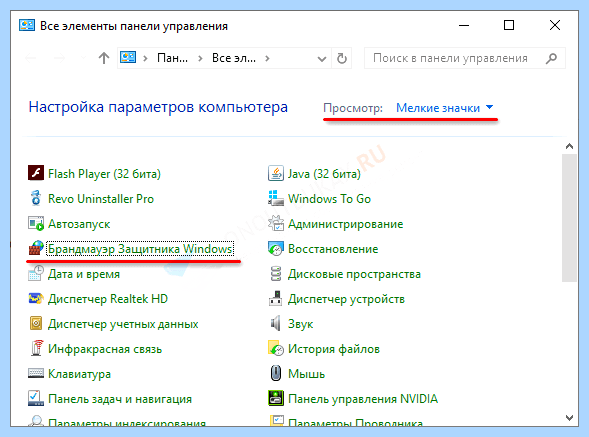Click the scrollbar up arrow
Image resolution: width=589 pixels, height=437 pixels.
[x=569, y=146]
